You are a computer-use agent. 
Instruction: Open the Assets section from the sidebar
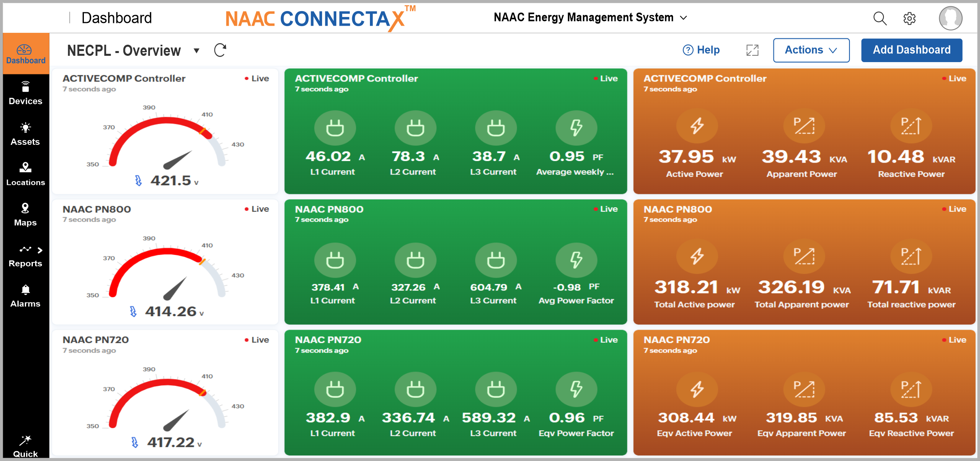pyautogui.click(x=25, y=133)
